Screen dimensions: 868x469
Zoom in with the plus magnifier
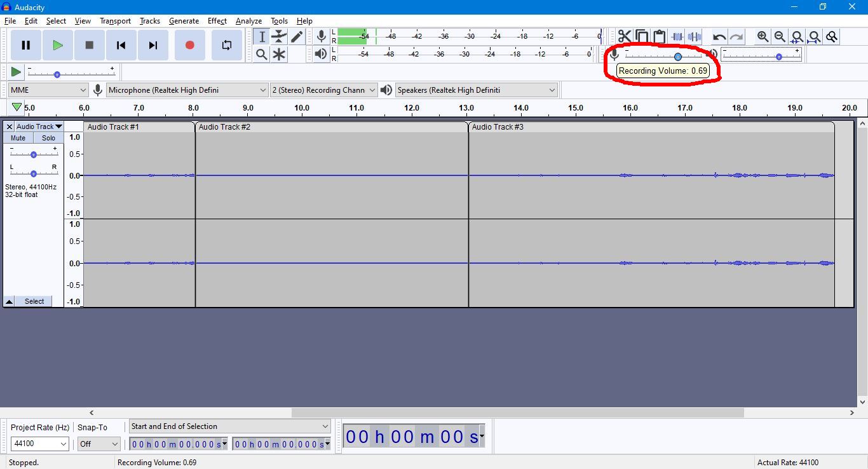tap(763, 37)
